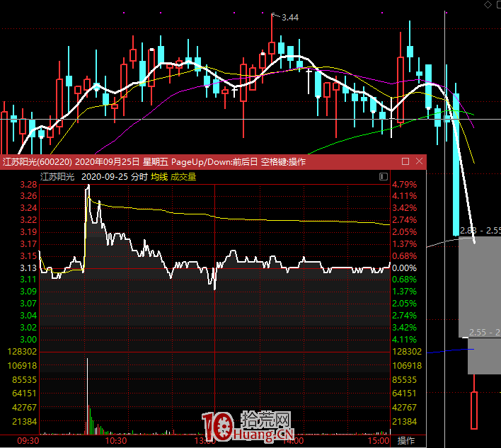Viewport: 501px width, 448px height.
Task: Click the diamond icon above the K-line chart
Action: (488, 4)
